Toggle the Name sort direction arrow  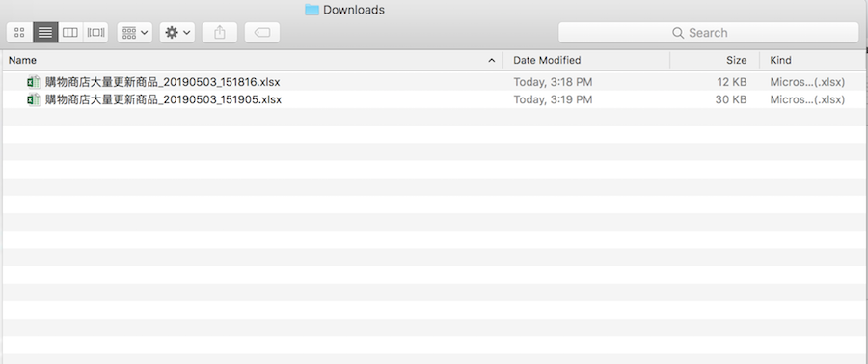(x=491, y=61)
